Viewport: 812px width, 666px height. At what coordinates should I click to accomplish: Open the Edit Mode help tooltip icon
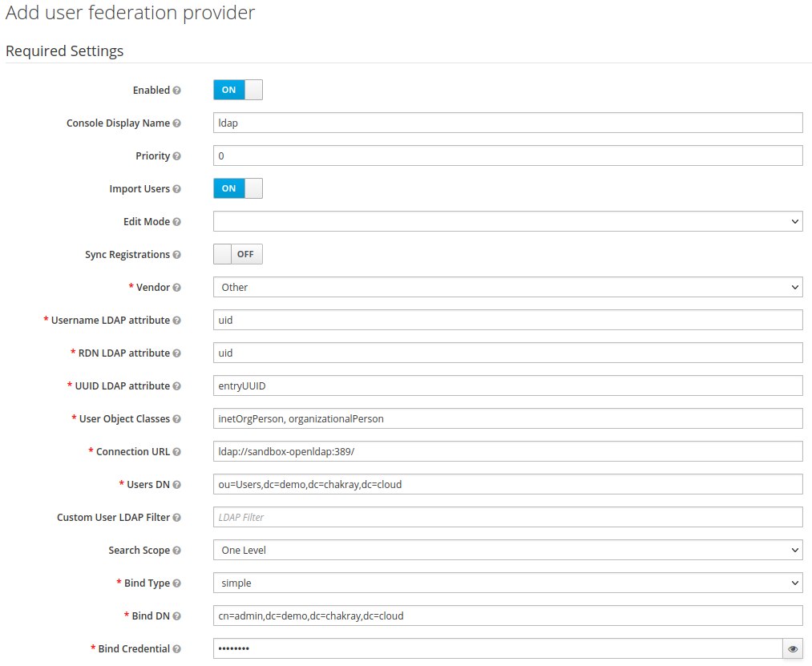coord(176,222)
